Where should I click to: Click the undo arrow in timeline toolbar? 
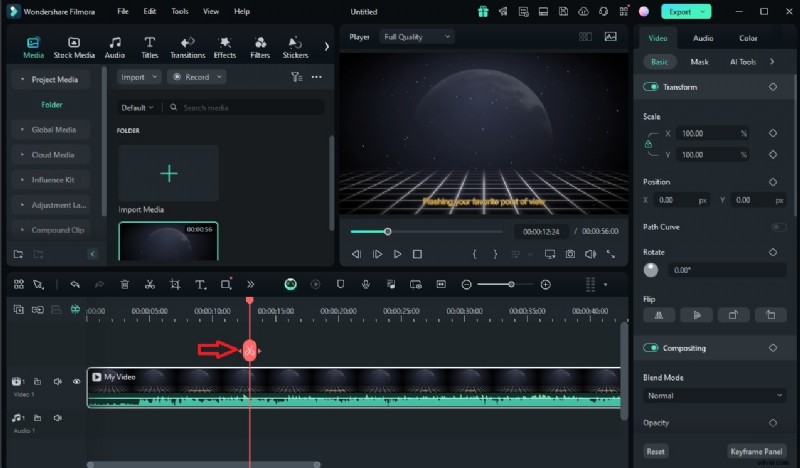(74, 285)
